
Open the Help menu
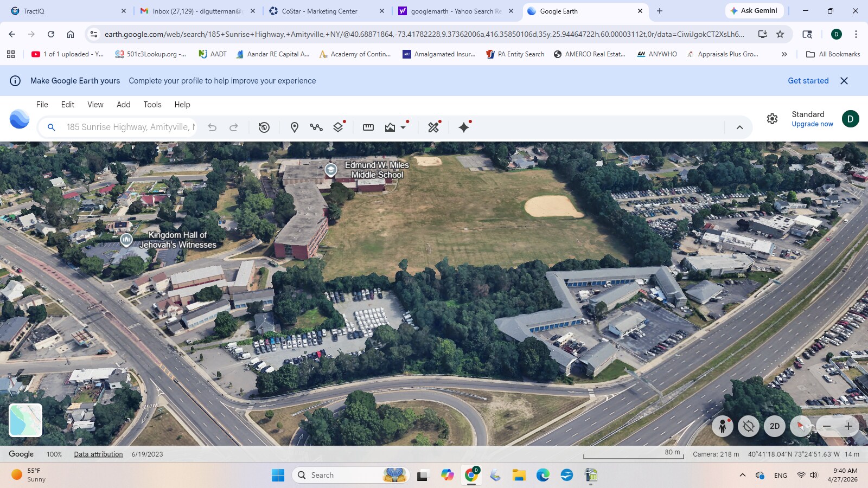click(182, 105)
